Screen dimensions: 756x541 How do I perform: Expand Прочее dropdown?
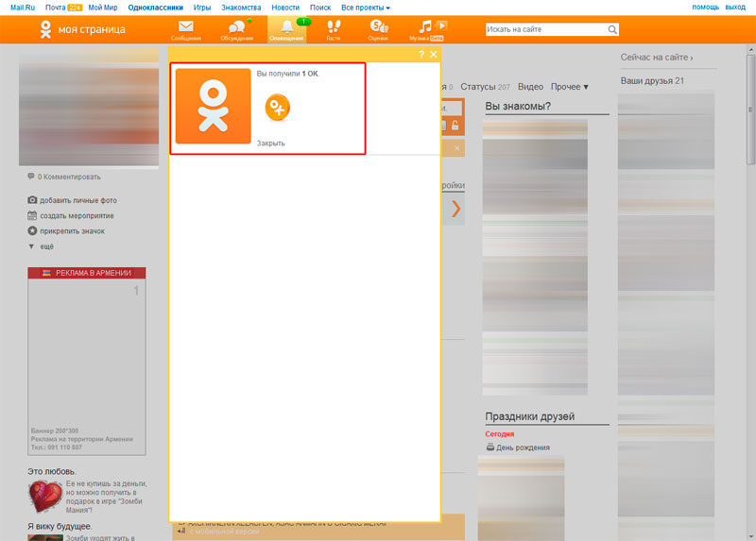[570, 87]
